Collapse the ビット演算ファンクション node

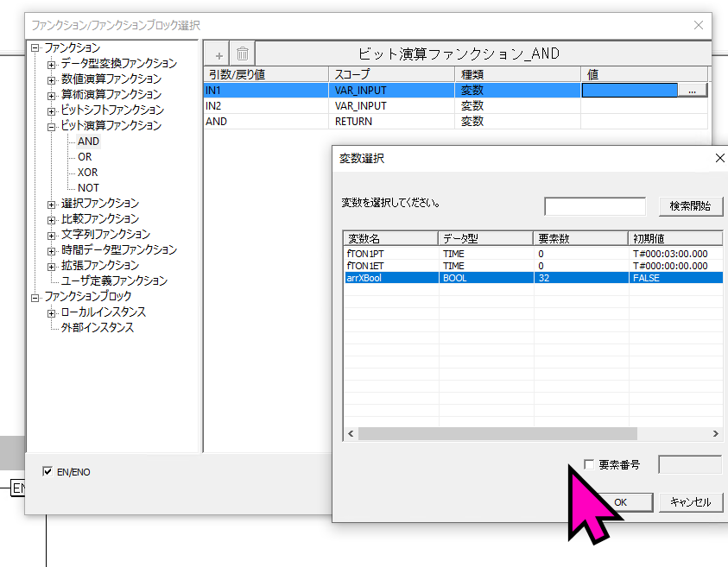point(52,126)
